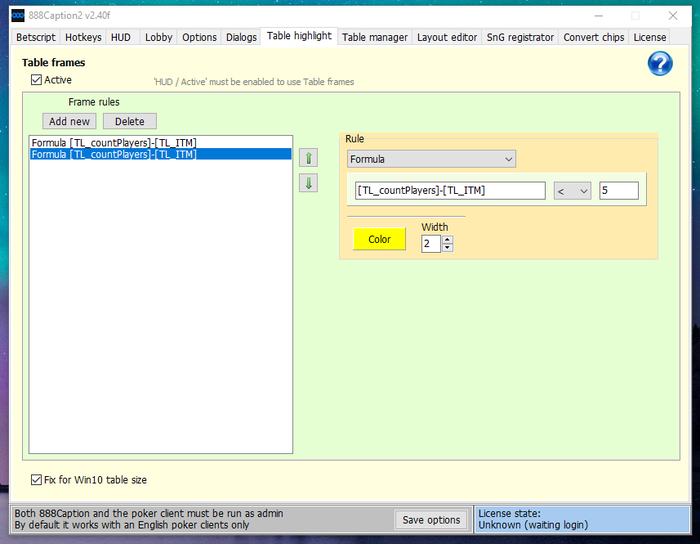Increase Width with the up spinner arrow

pyautogui.click(x=447, y=240)
